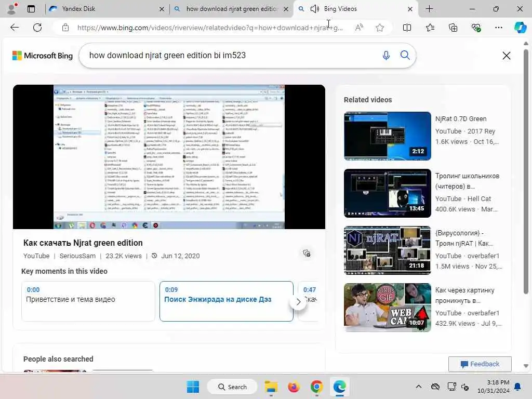This screenshot has height=399, width=532.
Task: Open the Edge profile icon
Action: tap(12, 8)
